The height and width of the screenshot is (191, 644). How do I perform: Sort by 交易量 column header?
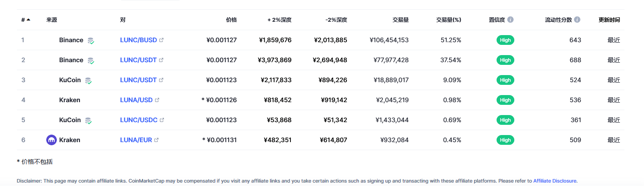400,20
